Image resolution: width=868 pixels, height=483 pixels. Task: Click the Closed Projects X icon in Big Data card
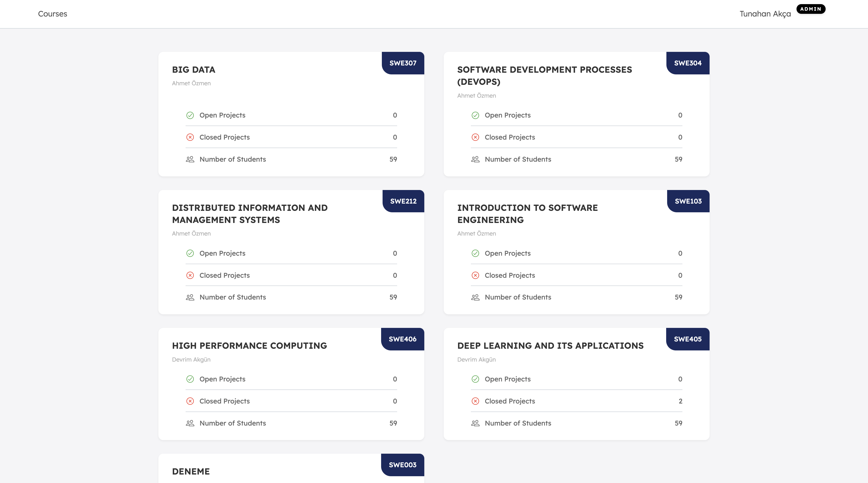click(x=190, y=137)
